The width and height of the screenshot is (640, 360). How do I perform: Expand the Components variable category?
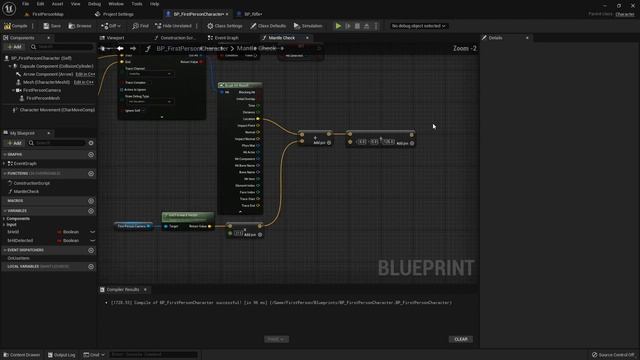(4, 219)
